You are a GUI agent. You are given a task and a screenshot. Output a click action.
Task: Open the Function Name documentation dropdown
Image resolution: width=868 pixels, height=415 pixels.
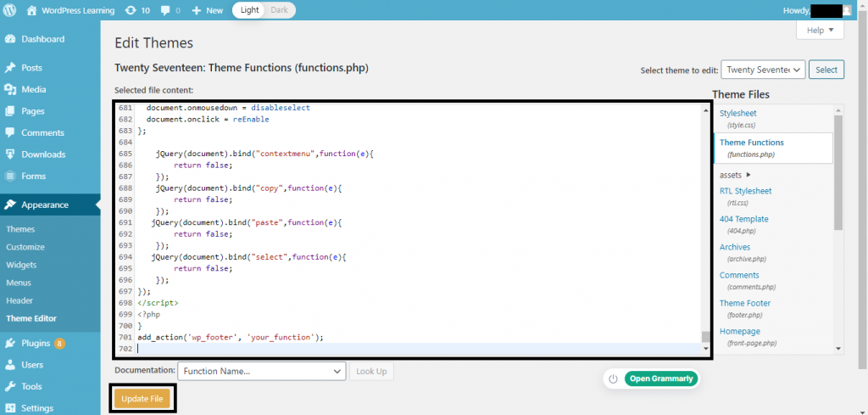click(261, 371)
